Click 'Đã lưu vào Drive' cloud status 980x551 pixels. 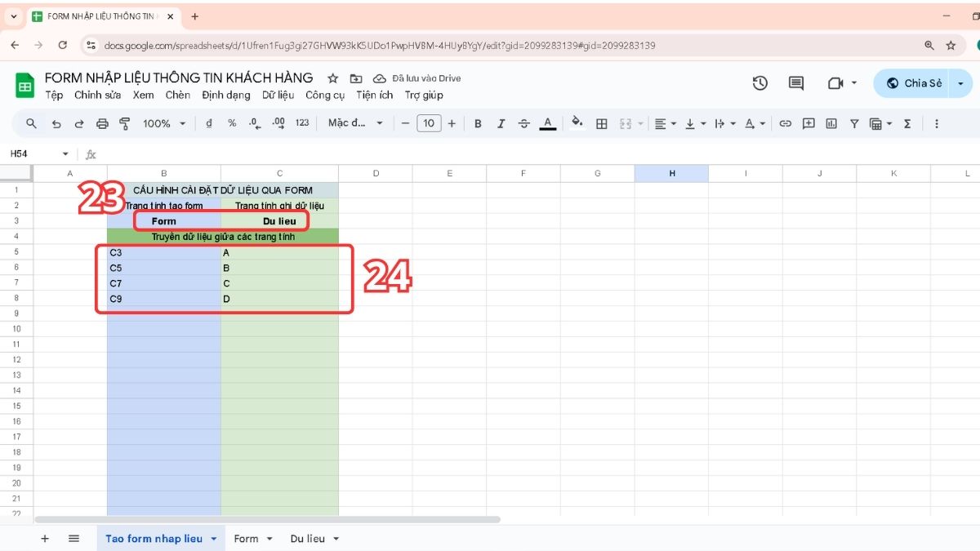point(416,78)
